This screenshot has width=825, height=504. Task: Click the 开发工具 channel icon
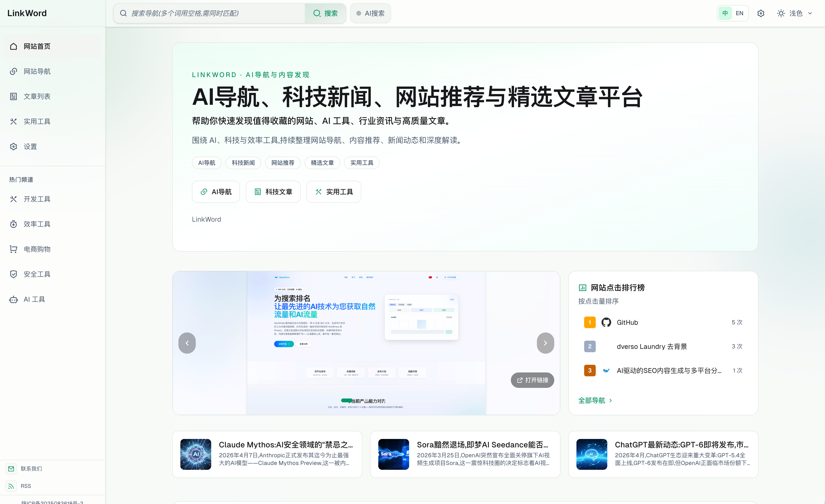14,199
